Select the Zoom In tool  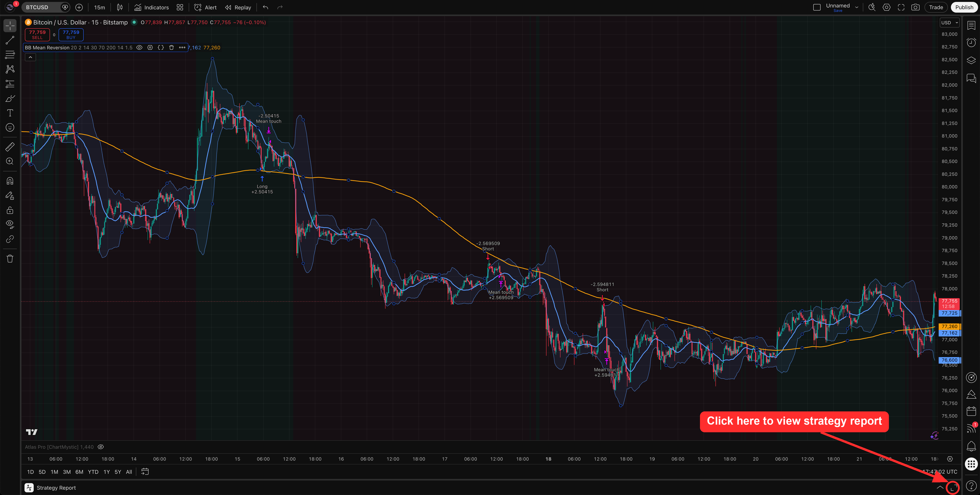pos(10,161)
